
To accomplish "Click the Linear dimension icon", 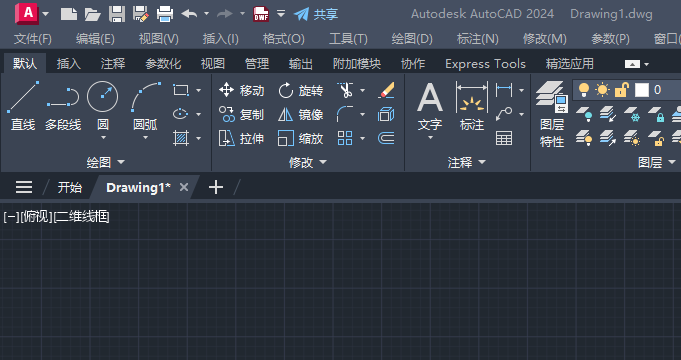I will (x=504, y=90).
